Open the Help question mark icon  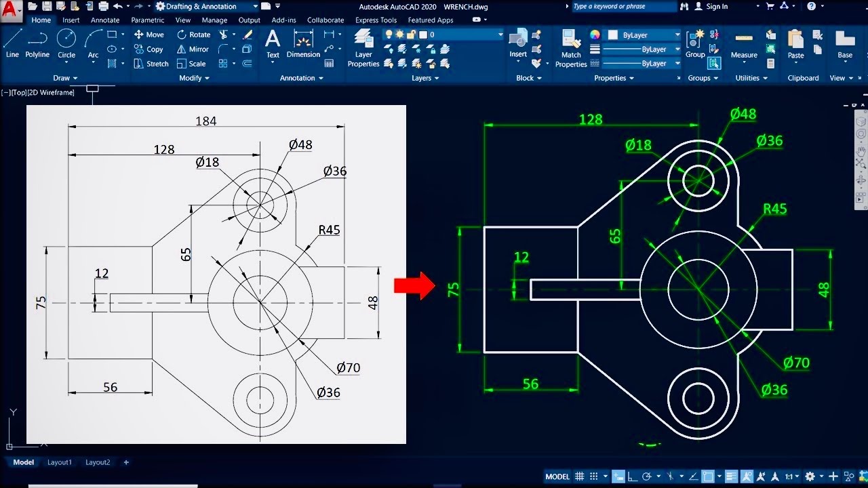pyautogui.click(x=811, y=6)
